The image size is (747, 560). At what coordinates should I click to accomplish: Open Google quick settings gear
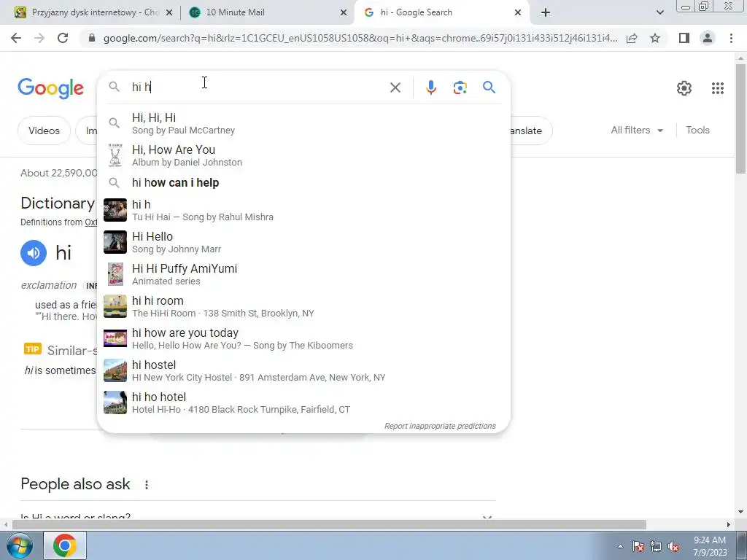[x=684, y=88]
